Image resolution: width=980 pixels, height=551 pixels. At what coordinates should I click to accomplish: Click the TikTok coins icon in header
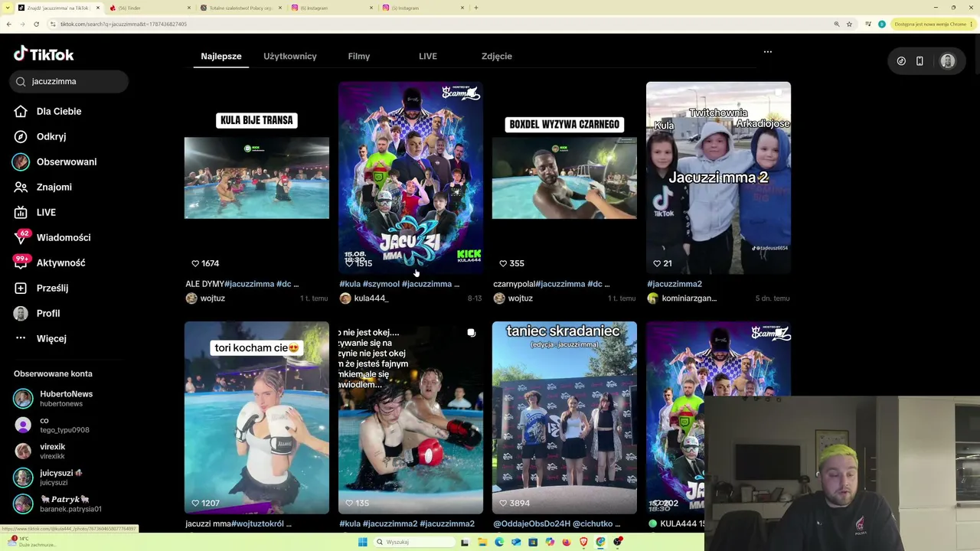click(x=901, y=61)
